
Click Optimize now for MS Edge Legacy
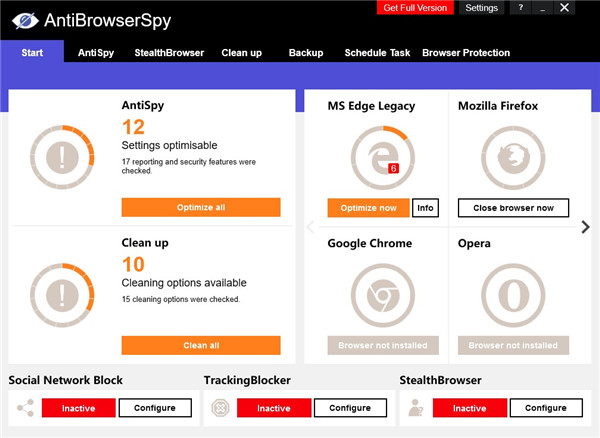click(x=368, y=208)
